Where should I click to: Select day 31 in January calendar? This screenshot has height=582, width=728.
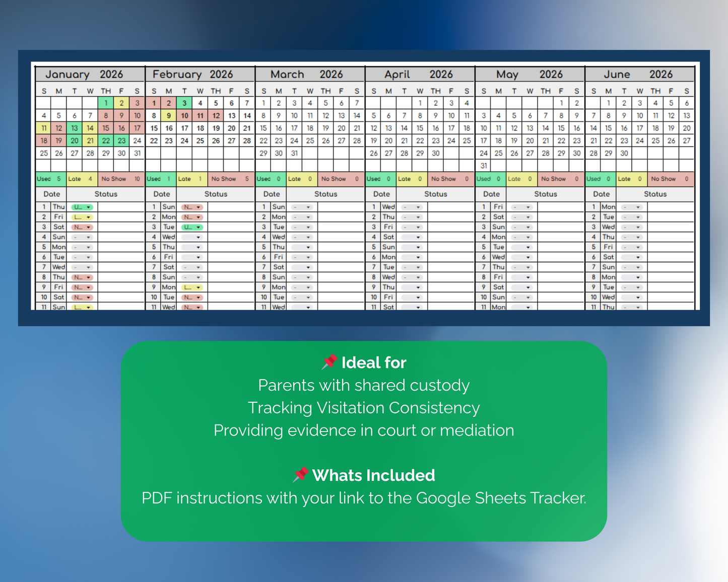pyautogui.click(x=137, y=154)
